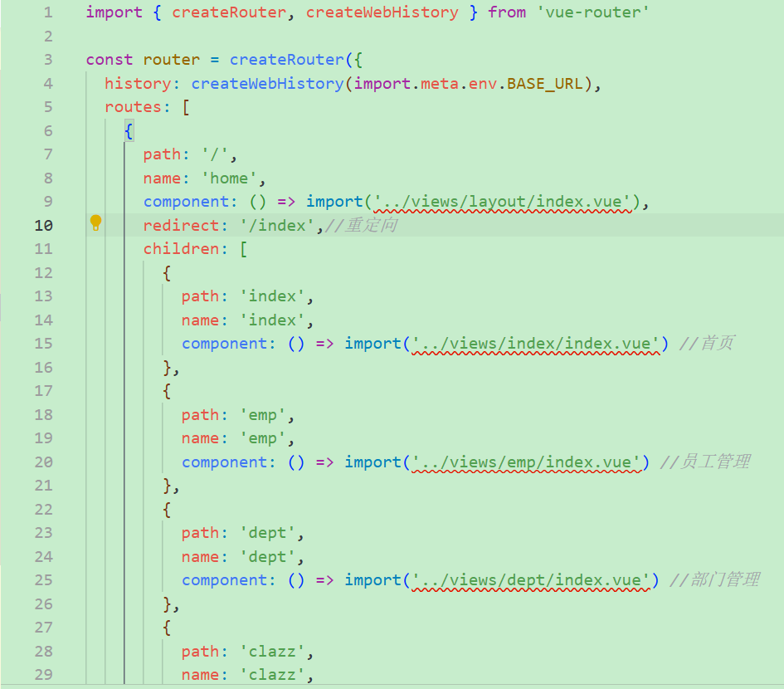Click line number 20 in gutter

coord(43,462)
